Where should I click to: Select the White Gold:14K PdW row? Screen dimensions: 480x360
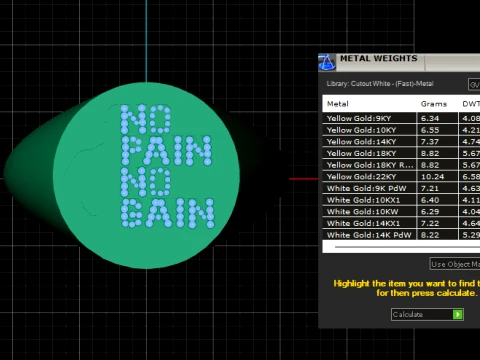pos(401,235)
